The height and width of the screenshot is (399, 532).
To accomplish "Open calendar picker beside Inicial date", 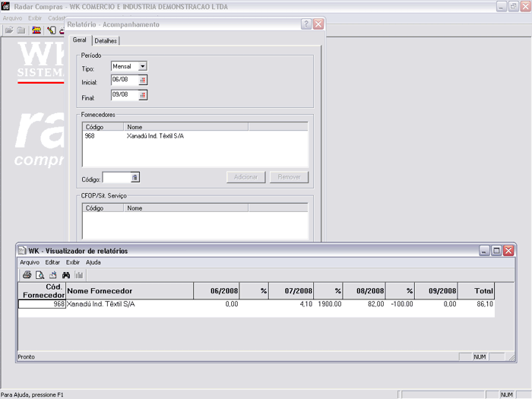I will (x=142, y=80).
